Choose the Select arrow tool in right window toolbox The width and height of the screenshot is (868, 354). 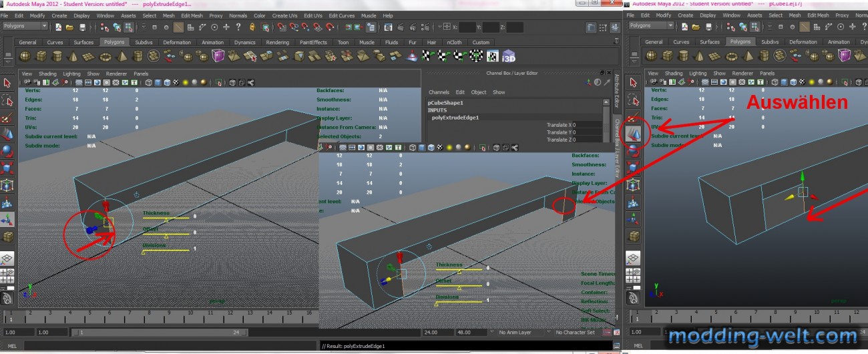click(632, 83)
